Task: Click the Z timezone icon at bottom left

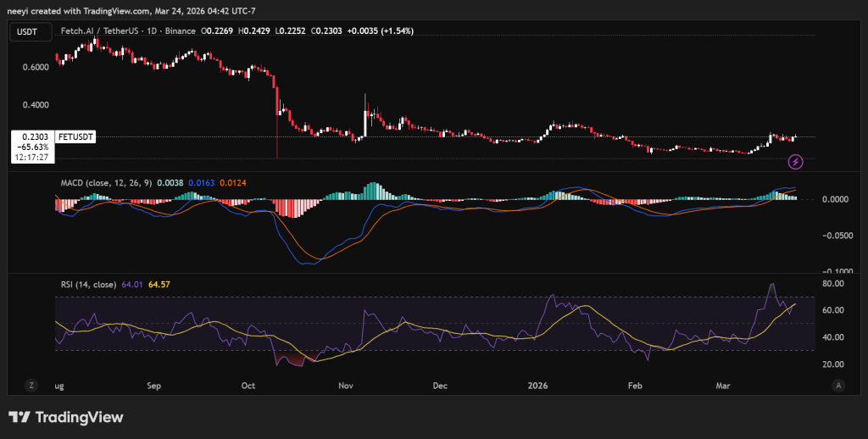Action: point(31,385)
